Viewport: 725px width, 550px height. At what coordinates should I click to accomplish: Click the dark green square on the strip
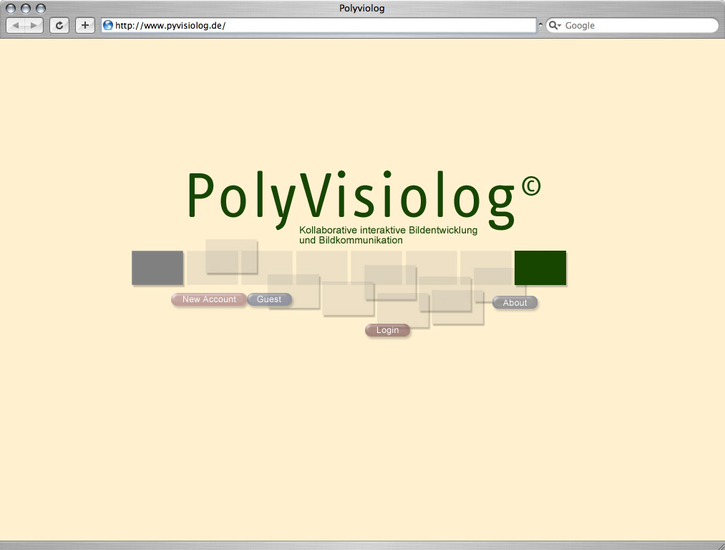[x=540, y=268]
